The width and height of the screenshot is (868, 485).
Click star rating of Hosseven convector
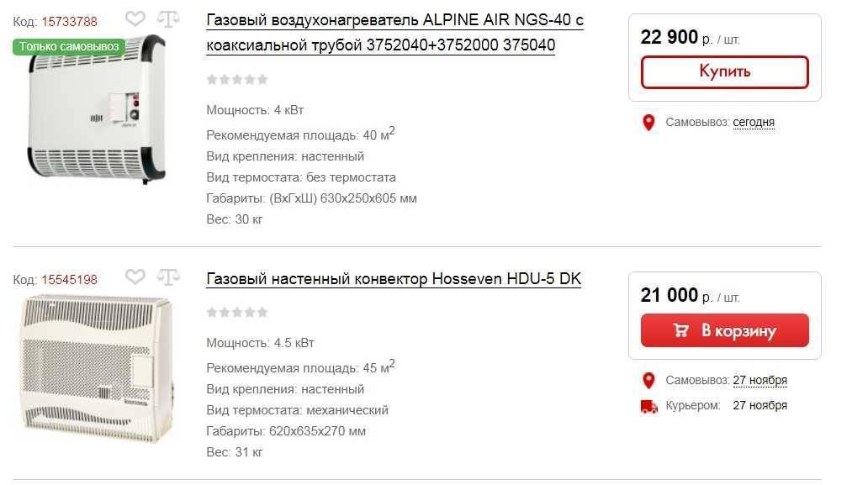(x=237, y=313)
